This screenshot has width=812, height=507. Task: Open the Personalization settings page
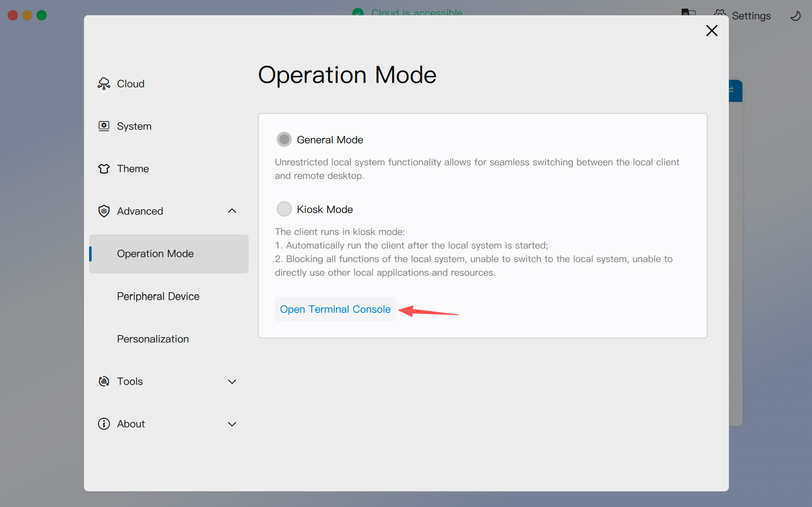point(153,339)
